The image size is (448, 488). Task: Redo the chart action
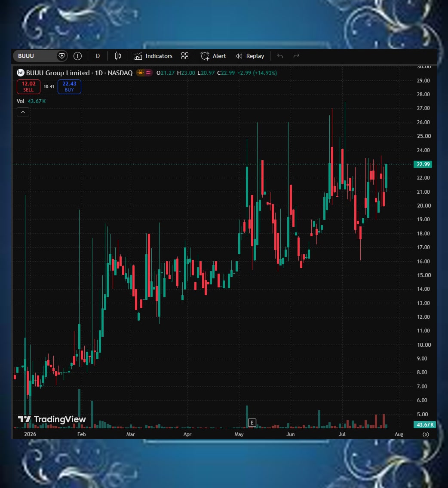(296, 56)
